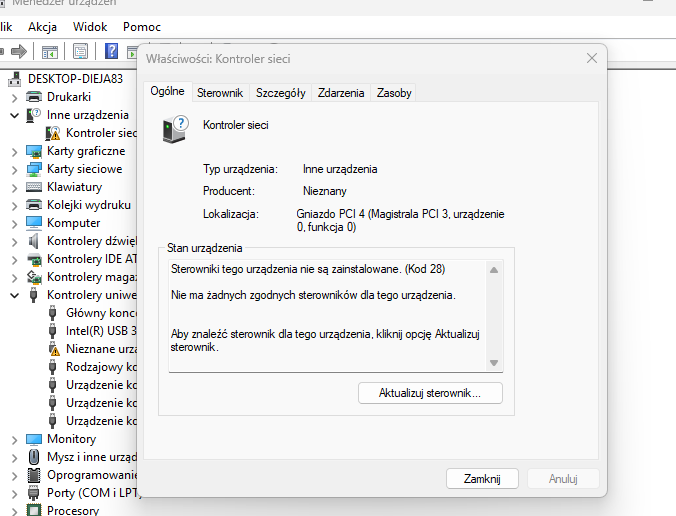
Task: Select the Ogólne tab
Action: click(x=167, y=91)
